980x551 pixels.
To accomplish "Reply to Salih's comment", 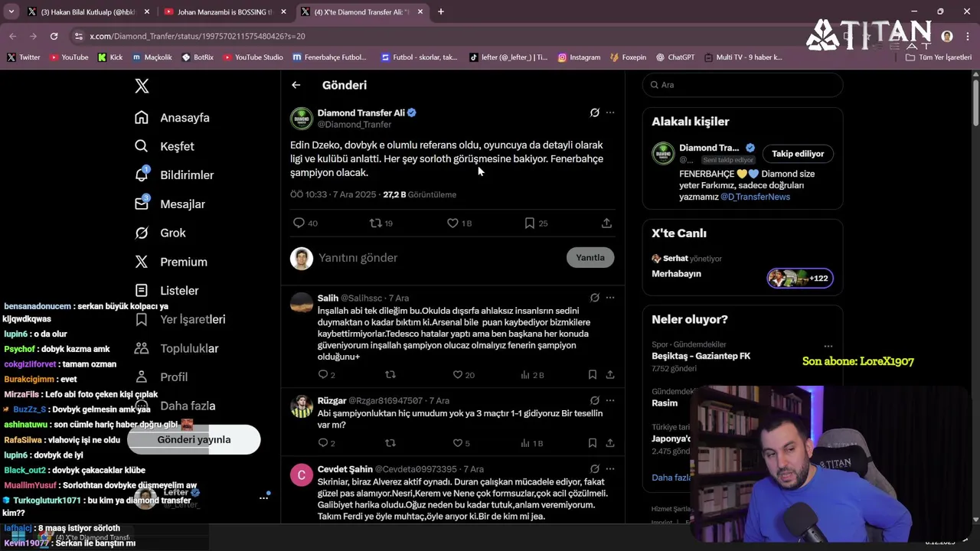I will (326, 375).
